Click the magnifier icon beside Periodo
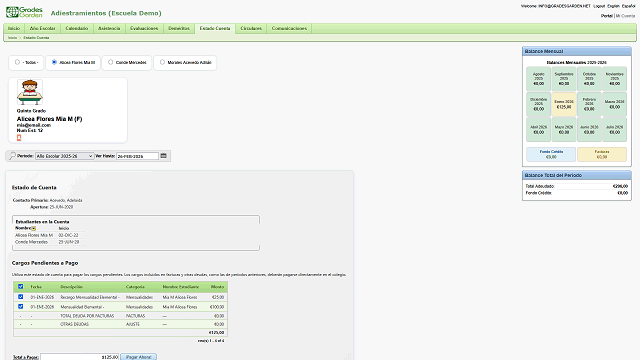Screen dimensions: 640x360 tap(12, 156)
